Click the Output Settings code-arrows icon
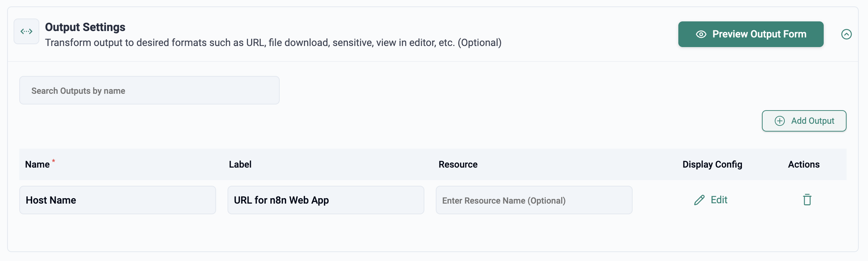The width and height of the screenshot is (868, 261). pos(26,31)
